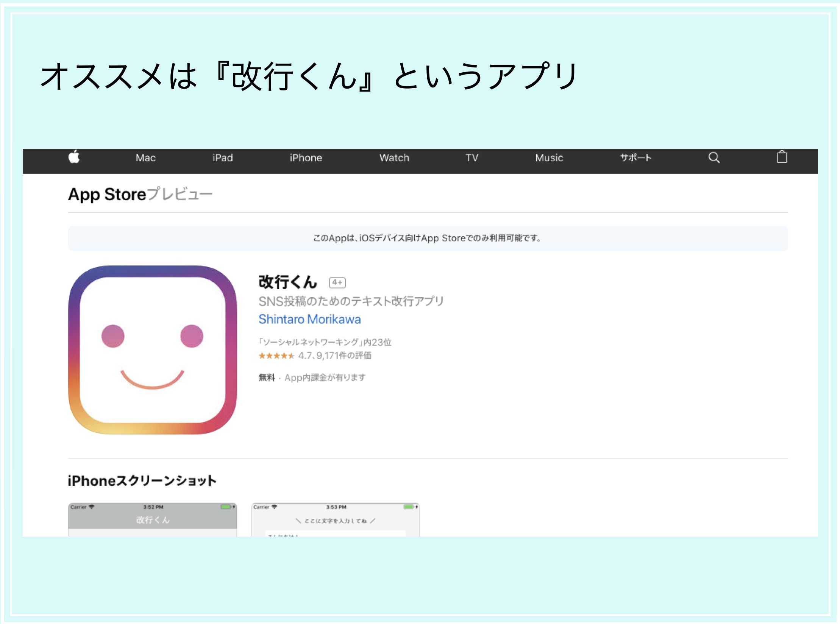Click the App内課金が有ります text
Image resolution: width=840 pixels, height=624 pixels.
325,378
